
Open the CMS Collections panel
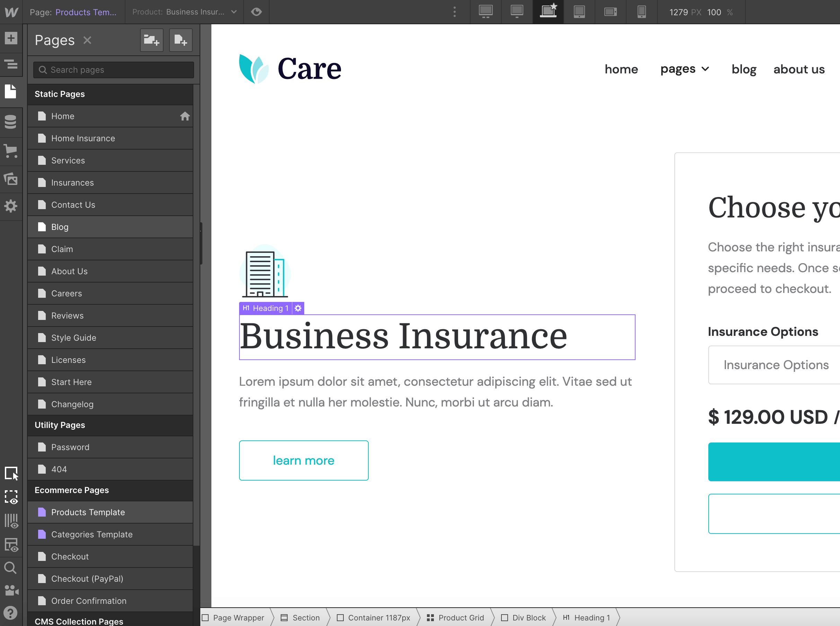tap(11, 121)
